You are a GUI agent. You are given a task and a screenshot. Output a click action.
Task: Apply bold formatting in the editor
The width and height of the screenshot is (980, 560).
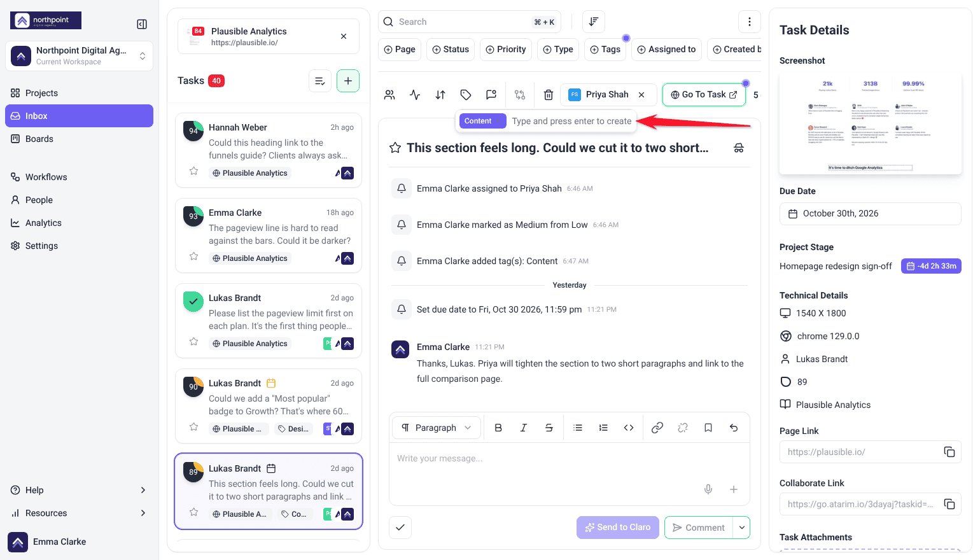pos(498,428)
